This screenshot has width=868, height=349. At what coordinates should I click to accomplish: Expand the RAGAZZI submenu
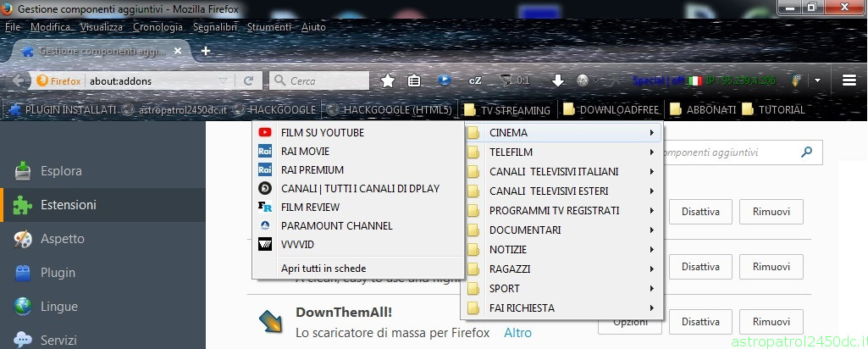[562, 269]
